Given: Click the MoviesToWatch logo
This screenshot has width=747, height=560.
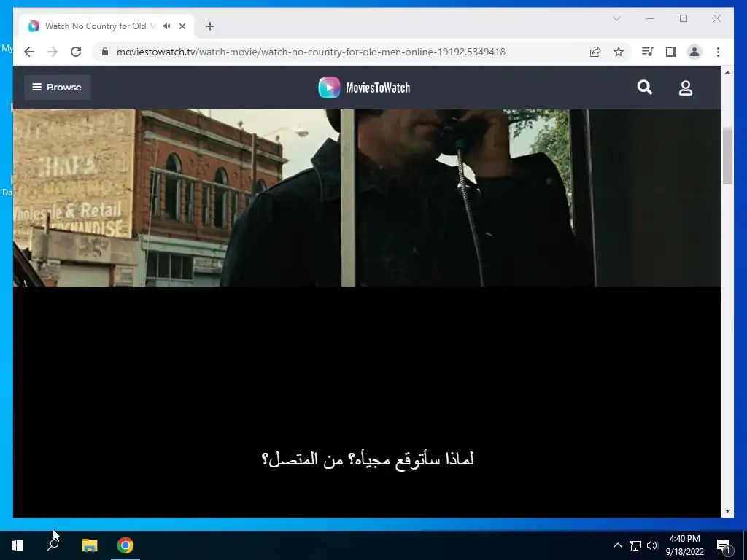Looking at the screenshot, I should click(x=365, y=87).
